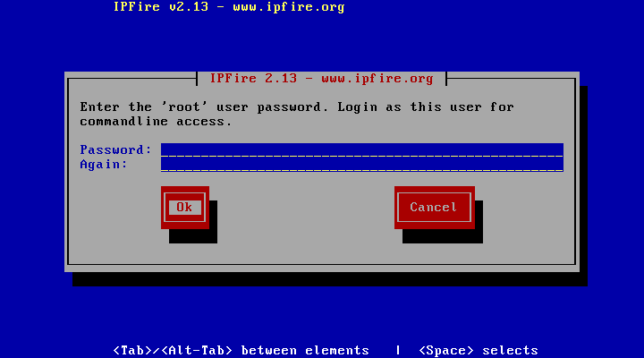This screenshot has height=358, width=644.
Task: Click the black shadow beneath the Cancel button
Action: (443, 236)
